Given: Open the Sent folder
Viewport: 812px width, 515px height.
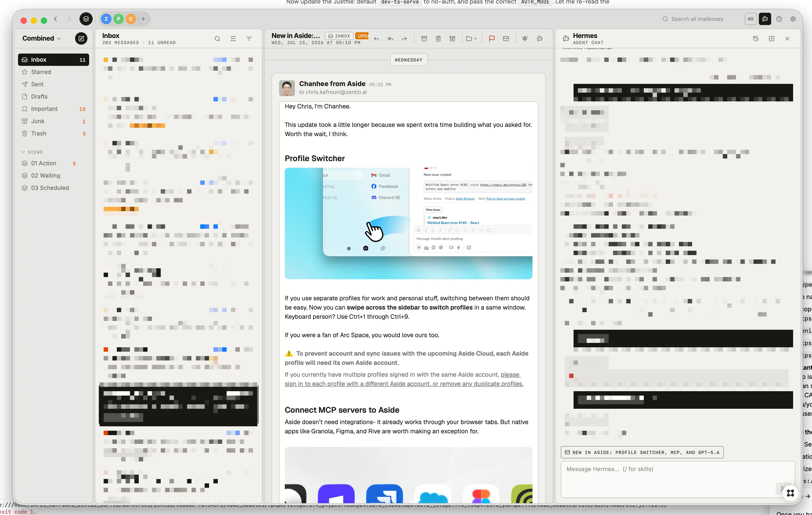Looking at the screenshot, I should point(53,84).
